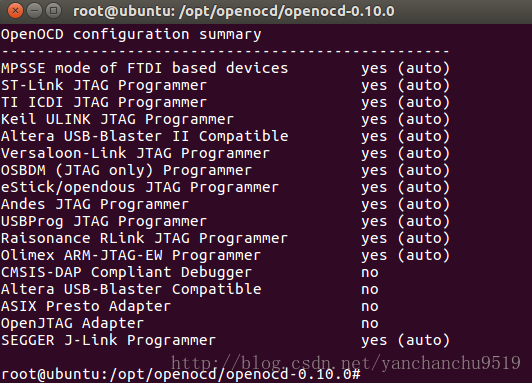Click the OpenOCD configuration summary heading
The image size is (532, 383).
(x=131, y=34)
